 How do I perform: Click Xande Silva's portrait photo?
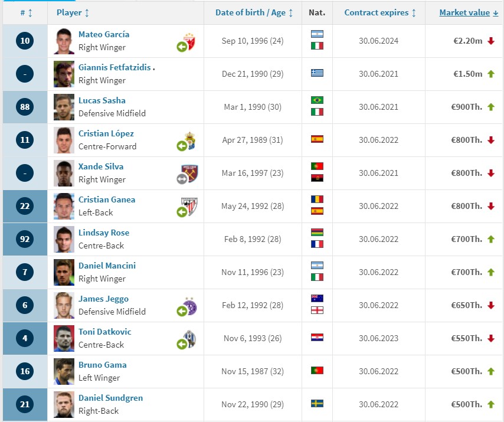[64, 174]
